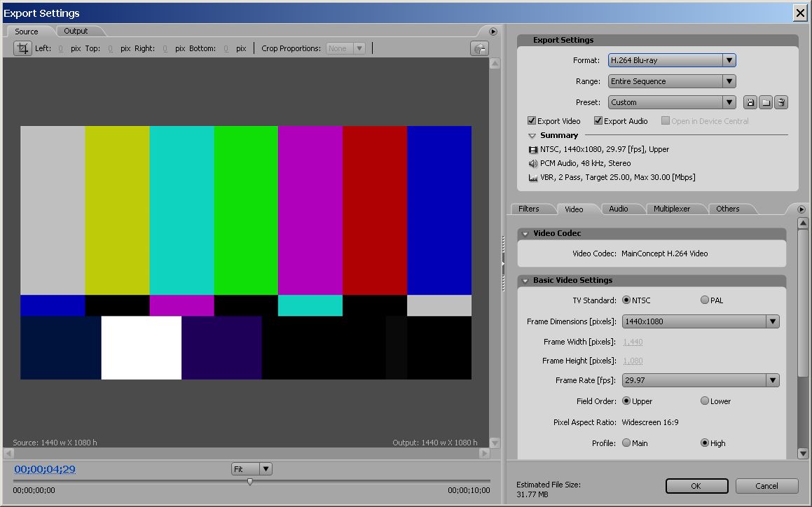Collapse the Summary section

click(532, 136)
